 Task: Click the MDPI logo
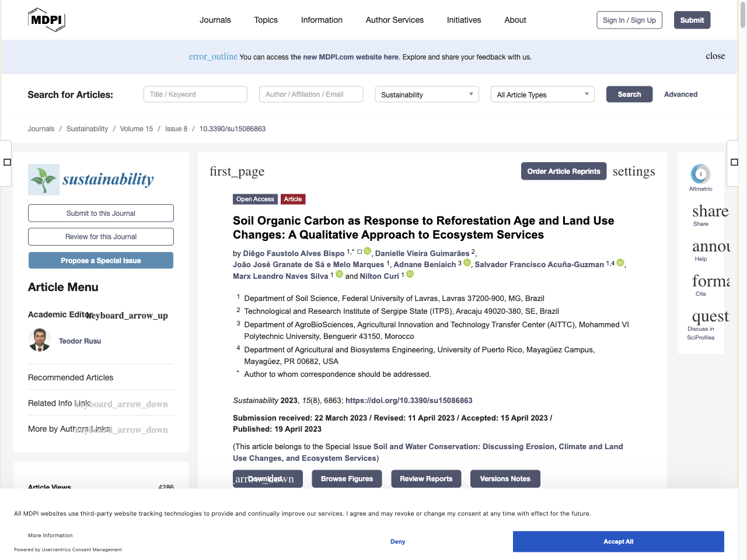click(x=47, y=20)
